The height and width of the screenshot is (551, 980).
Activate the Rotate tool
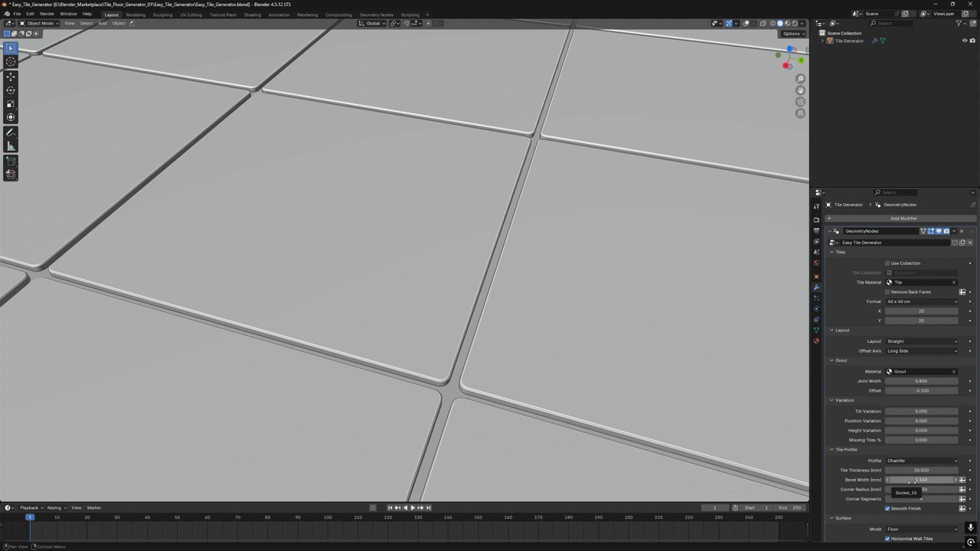click(x=11, y=90)
